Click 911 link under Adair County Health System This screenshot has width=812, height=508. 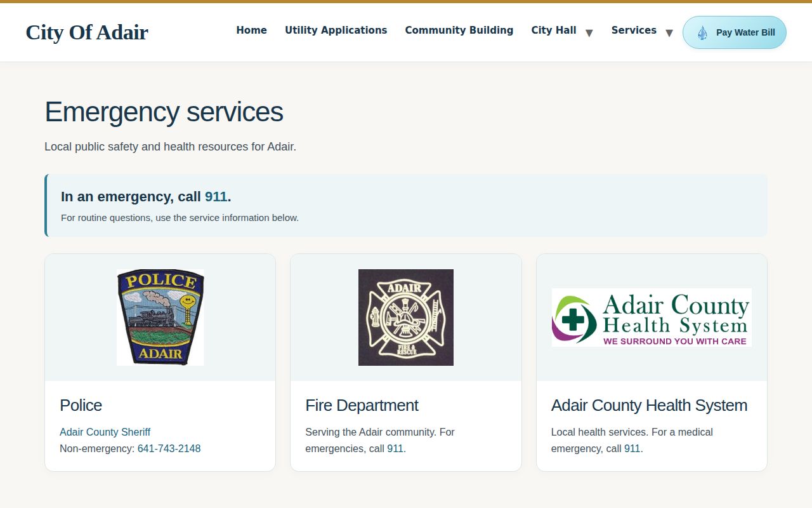point(632,448)
